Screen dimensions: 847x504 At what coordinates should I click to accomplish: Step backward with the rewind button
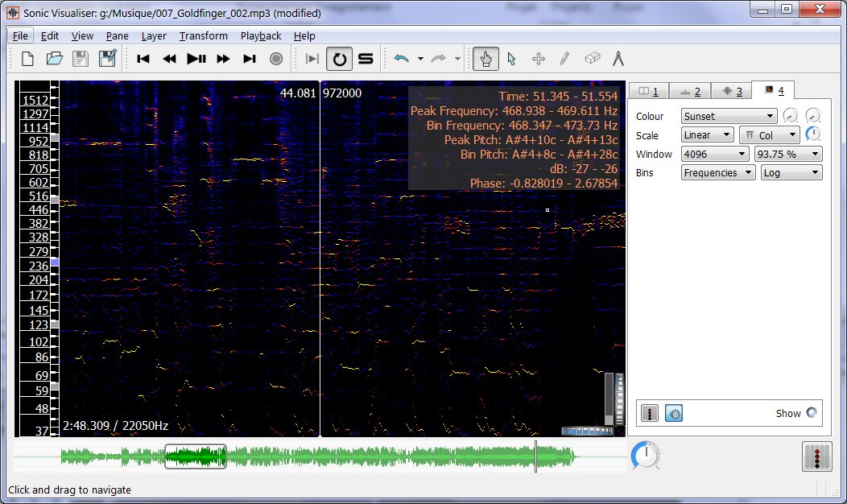tap(170, 58)
